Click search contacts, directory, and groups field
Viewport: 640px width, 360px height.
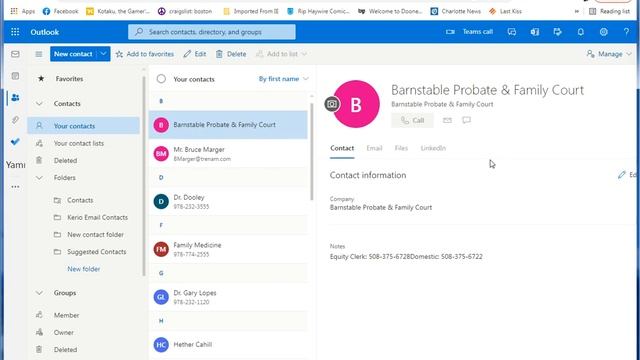pos(212,32)
